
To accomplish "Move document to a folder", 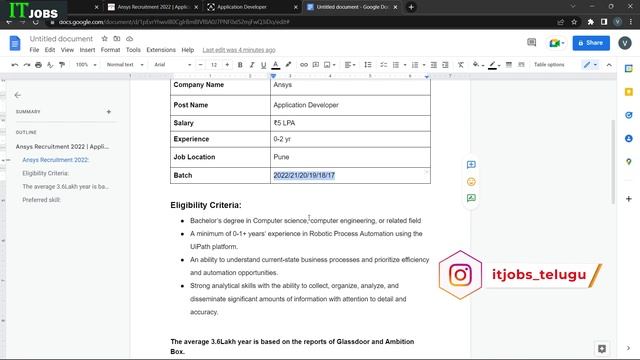I will (117, 38).
